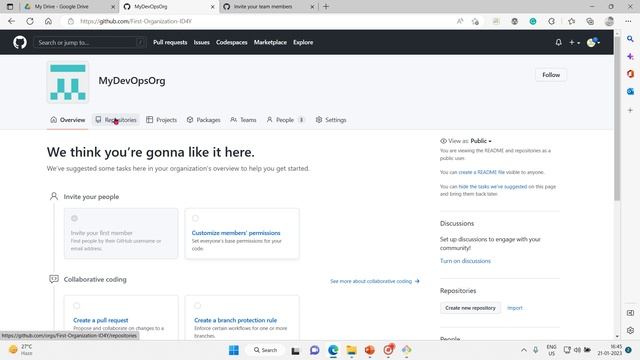
Task: Open the Teams tab
Action: pyautogui.click(x=243, y=120)
